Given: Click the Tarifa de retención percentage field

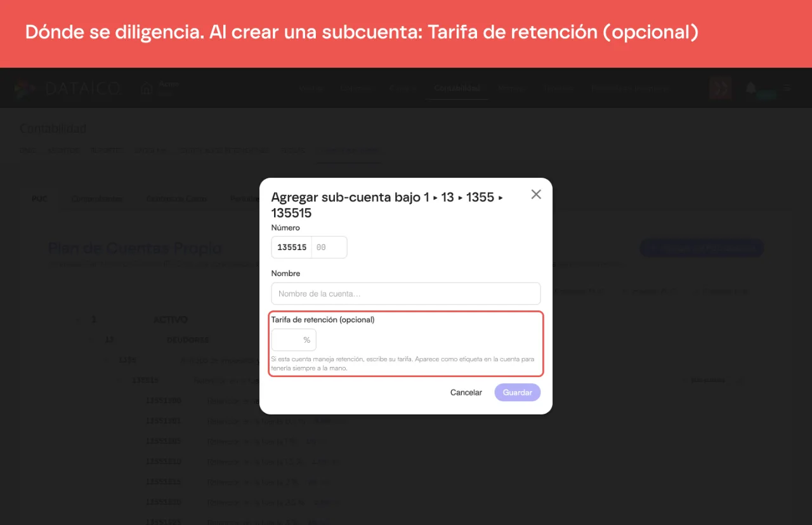Looking at the screenshot, I should tap(294, 340).
